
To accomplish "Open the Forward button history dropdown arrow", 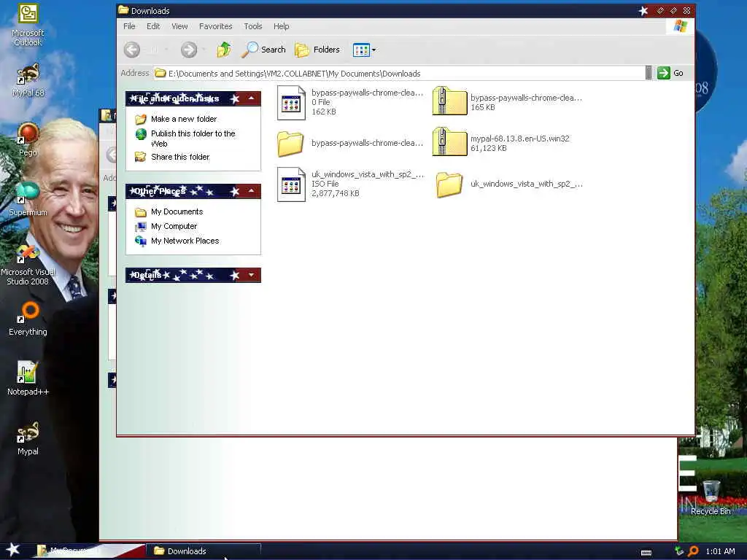I will click(x=204, y=50).
